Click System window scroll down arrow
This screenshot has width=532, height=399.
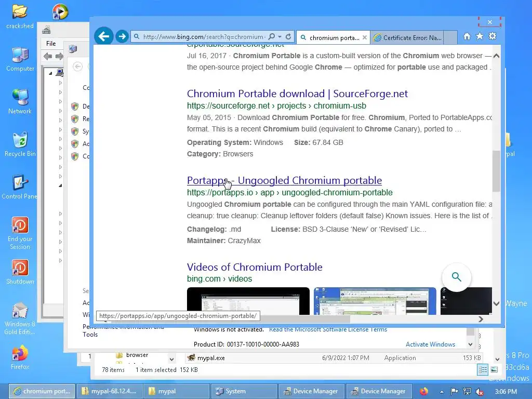point(470,344)
